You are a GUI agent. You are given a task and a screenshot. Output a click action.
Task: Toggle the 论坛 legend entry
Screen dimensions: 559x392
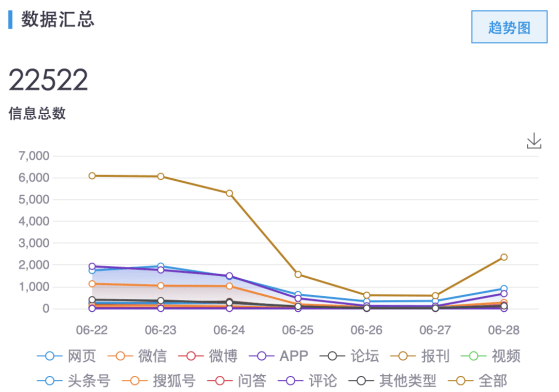click(349, 356)
